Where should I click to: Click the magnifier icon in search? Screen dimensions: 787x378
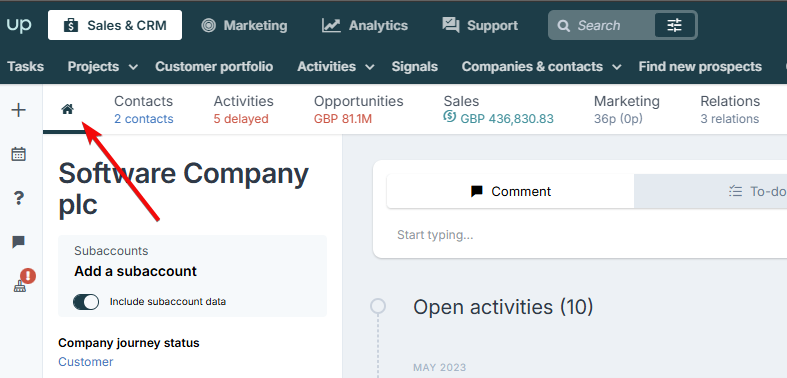[x=564, y=26]
